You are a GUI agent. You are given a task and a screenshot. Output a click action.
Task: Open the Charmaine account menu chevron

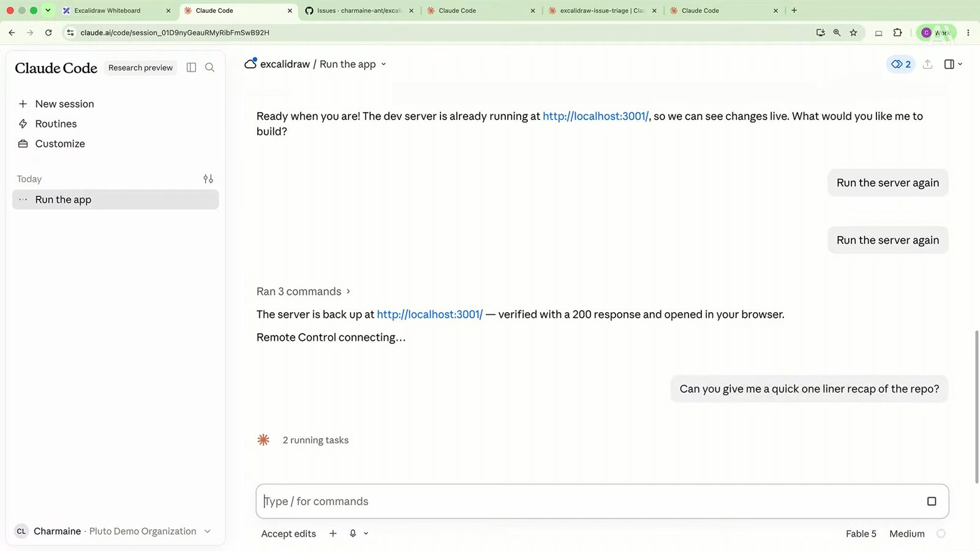208,531
